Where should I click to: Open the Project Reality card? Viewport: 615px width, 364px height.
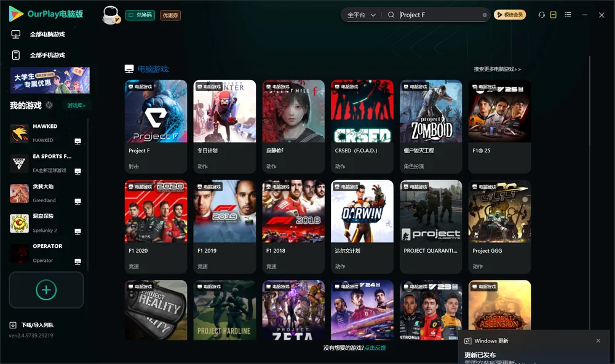point(156,310)
